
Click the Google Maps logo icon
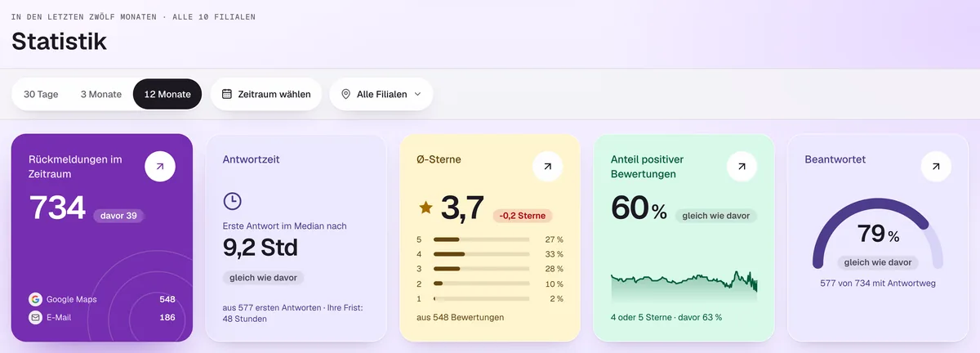click(x=35, y=300)
